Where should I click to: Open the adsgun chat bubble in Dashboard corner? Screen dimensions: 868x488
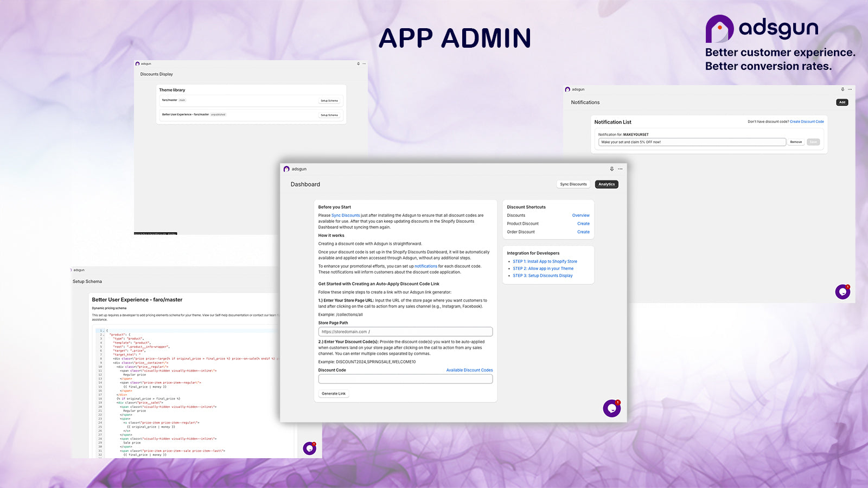pos(611,408)
